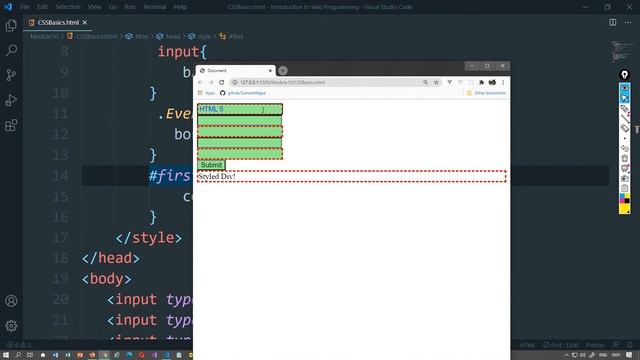The height and width of the screenshot is (360, 640).
Task: Open the Run menu
Action: pos(130,7)
